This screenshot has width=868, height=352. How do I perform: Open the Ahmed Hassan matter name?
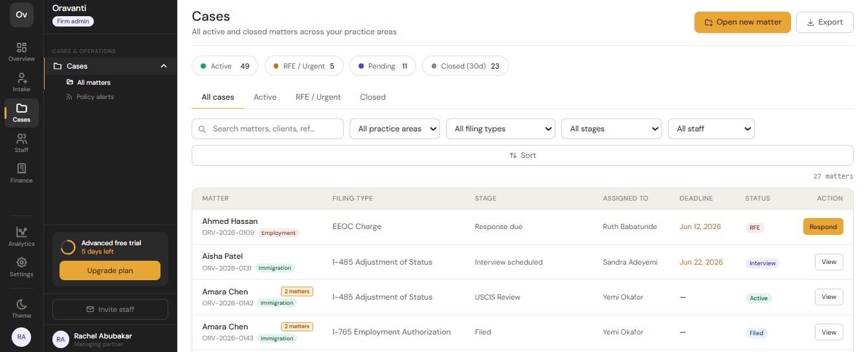pos(230,221)
